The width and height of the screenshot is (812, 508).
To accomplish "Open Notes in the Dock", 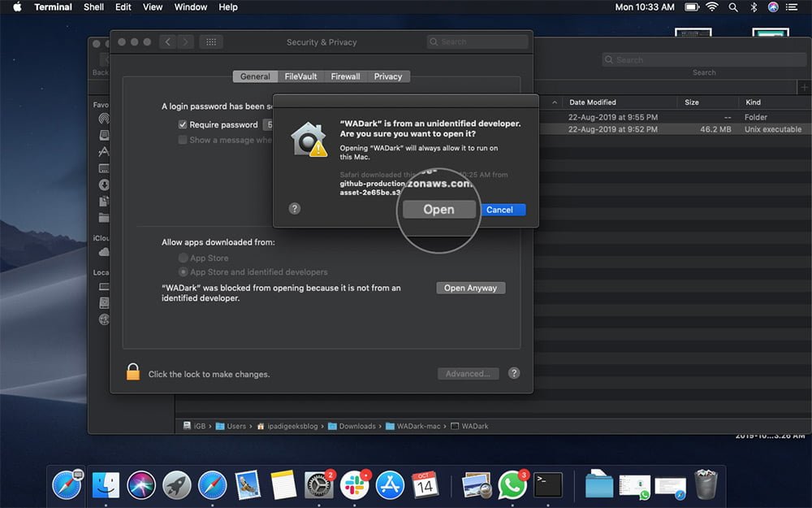I will 283,485.
